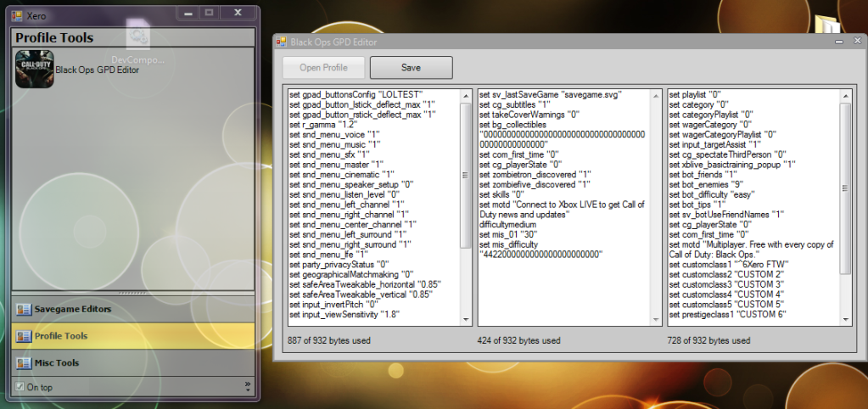Click up arrow of left text box scrollbar
The image size is (868, 409).
466,95
